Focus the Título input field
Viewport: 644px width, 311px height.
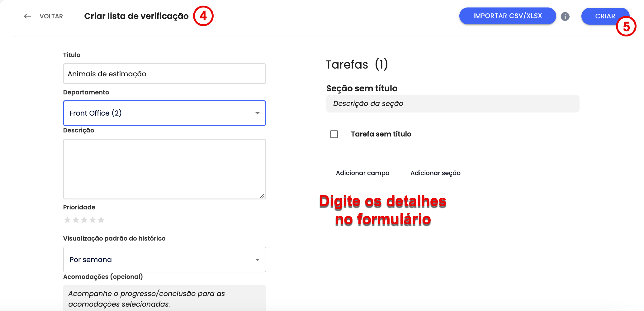pyautogui.click(x=164, y=74)
